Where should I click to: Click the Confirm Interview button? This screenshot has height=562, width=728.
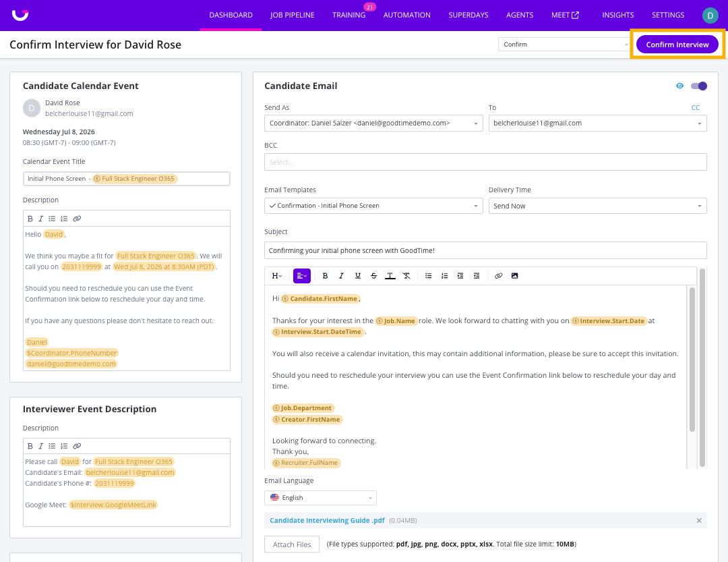[x=677, y=45]
